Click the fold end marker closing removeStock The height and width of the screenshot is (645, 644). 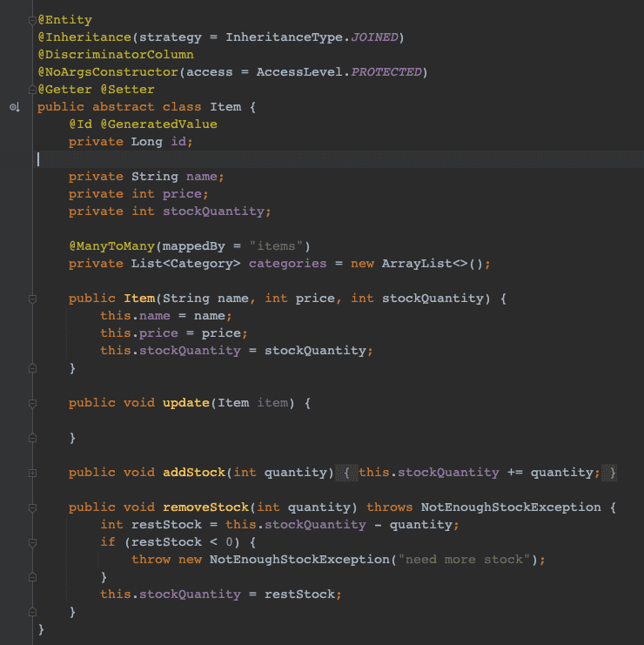(32, 613)
